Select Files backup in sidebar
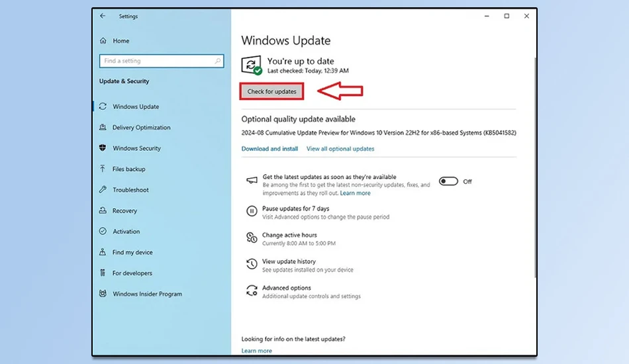Screen dimensions: 629x364 click(128, 169)
